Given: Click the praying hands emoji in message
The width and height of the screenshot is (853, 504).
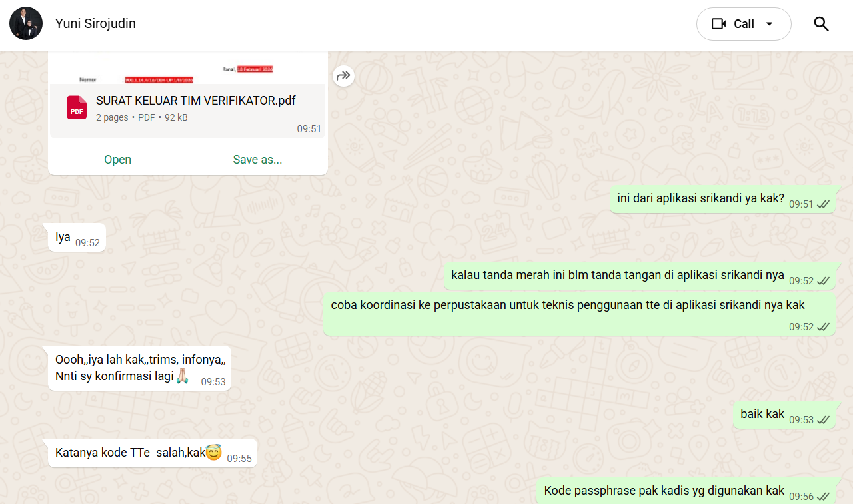Looking at the screenshot, I should 183,377.
